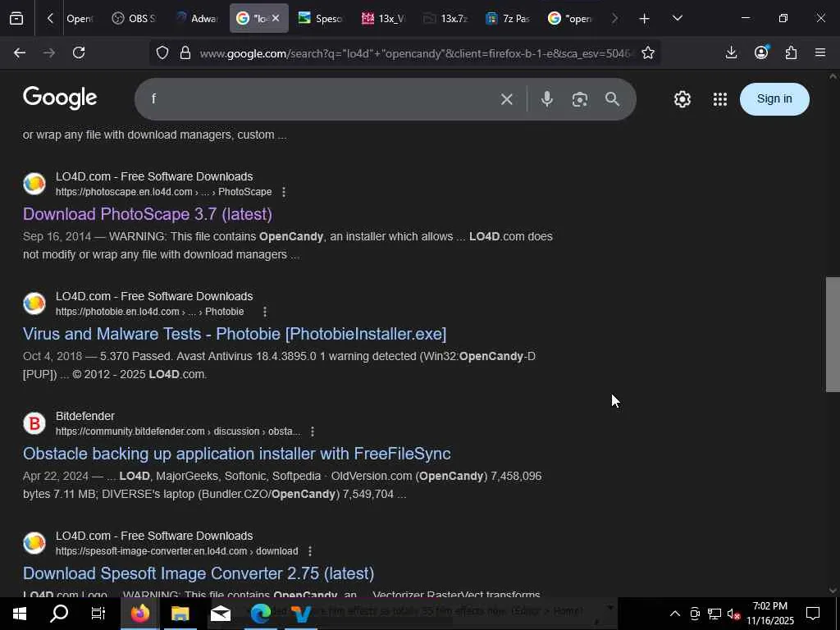The width and height of the screenshot is (840, 630).
Task: Open Windows taskbar search
Action: [x=59, y=614]
